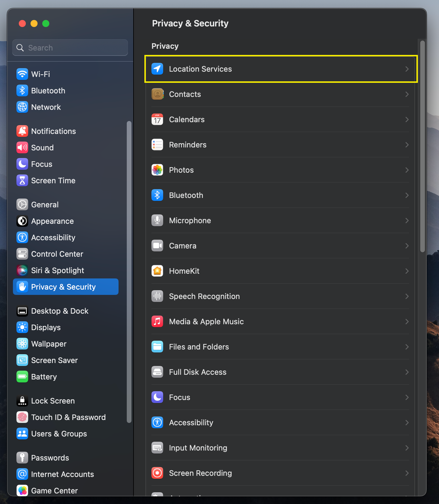439x504 pixels.
Task: Click the Screen Saver icon
Action: 22,360
